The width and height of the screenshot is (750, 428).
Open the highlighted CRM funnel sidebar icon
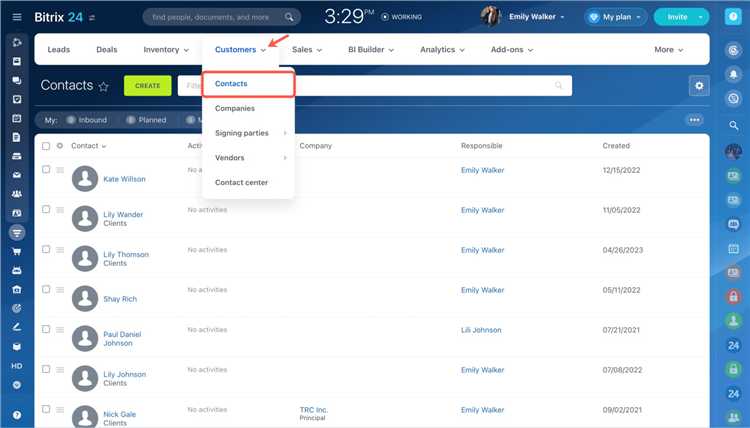[x=17, y=233]
